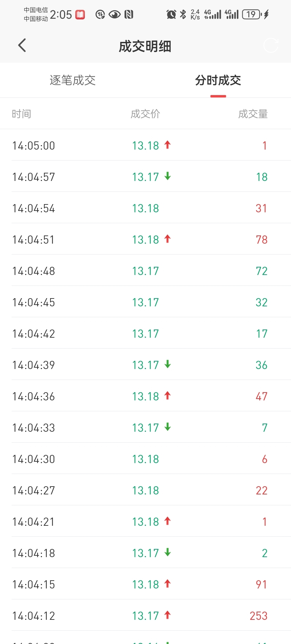
Task: Tap the eye comfort status icon
Action: pyautogui.click(x=114, y=15)
